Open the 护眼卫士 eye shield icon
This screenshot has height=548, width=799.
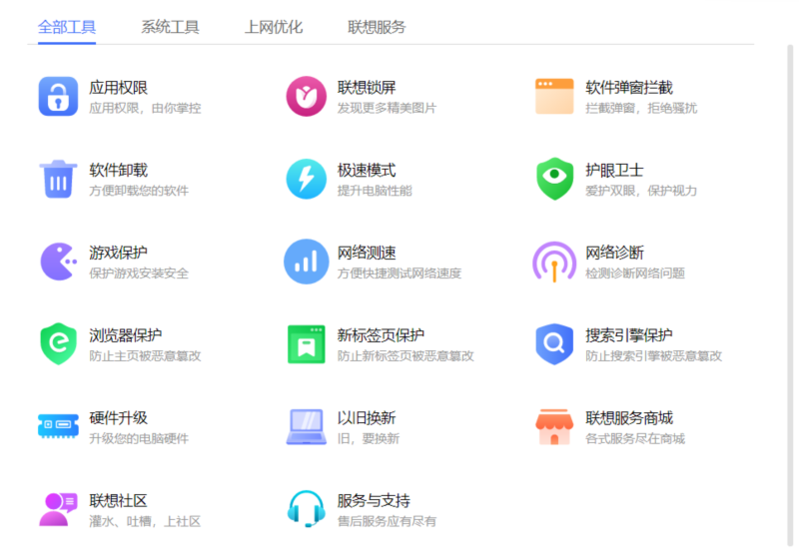(x=554, y=179)
